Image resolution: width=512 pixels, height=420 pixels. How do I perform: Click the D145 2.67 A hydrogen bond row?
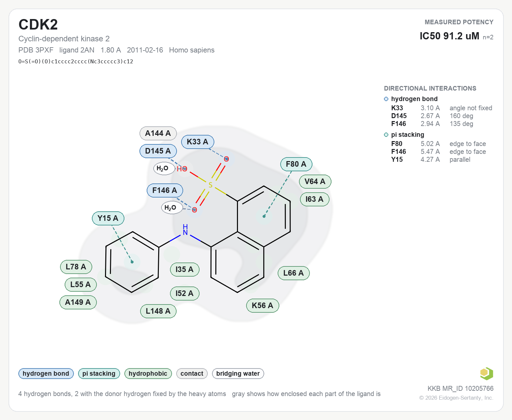[432, 116]
